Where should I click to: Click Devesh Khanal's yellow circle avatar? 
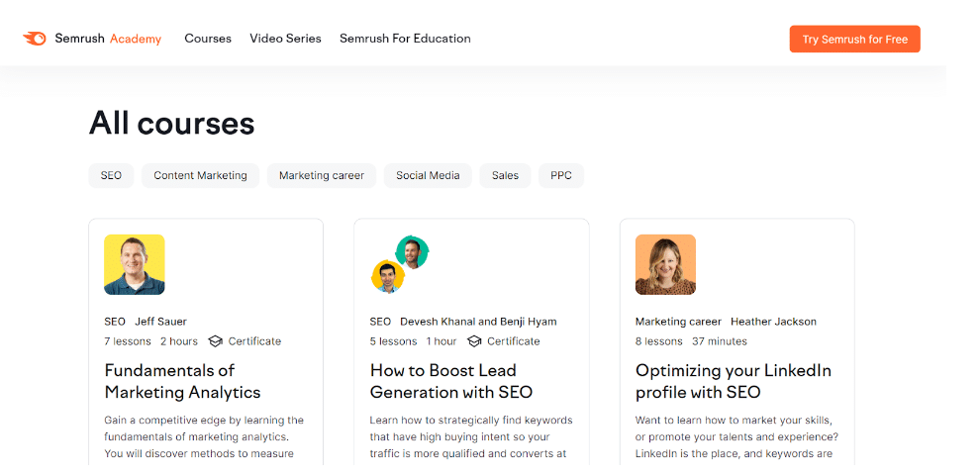(x=387, y=276)
